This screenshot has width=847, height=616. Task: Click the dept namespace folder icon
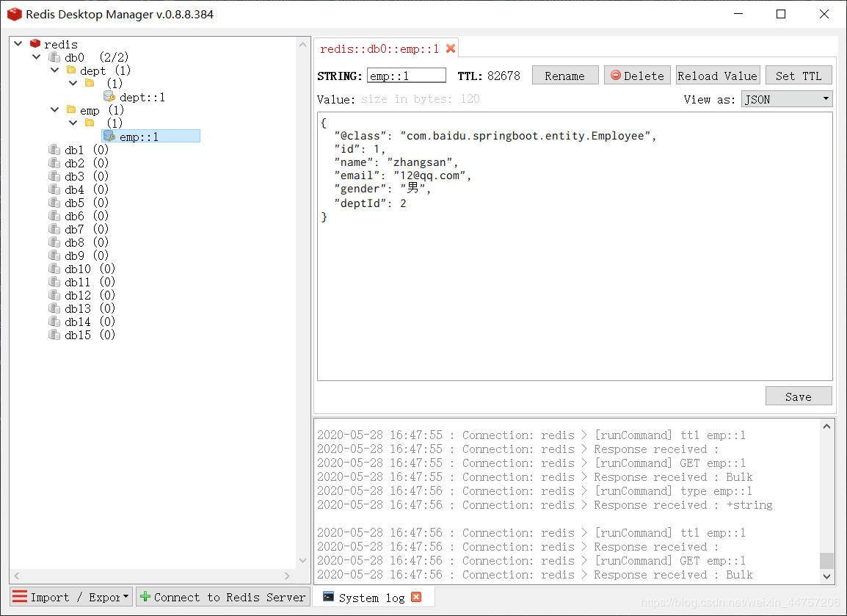point(71,70)
